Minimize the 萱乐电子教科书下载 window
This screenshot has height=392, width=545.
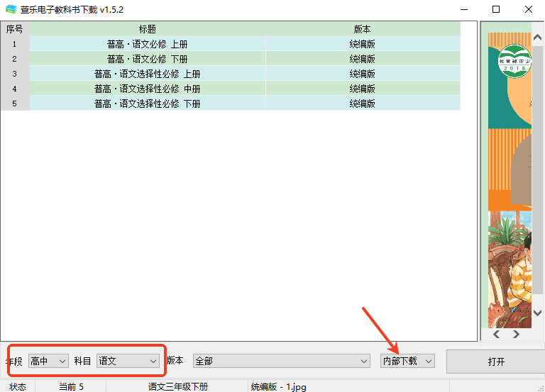(464, 9)
